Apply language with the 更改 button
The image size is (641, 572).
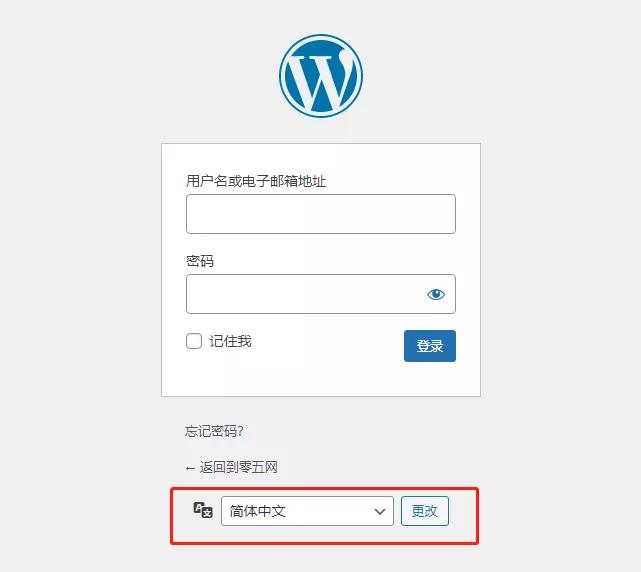point(425,511)
